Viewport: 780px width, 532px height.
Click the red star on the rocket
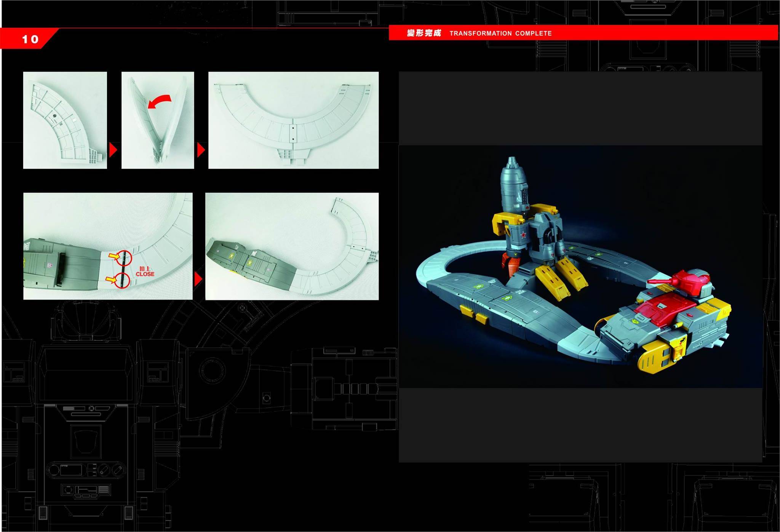pyautogui.click(x=523, y=235)
